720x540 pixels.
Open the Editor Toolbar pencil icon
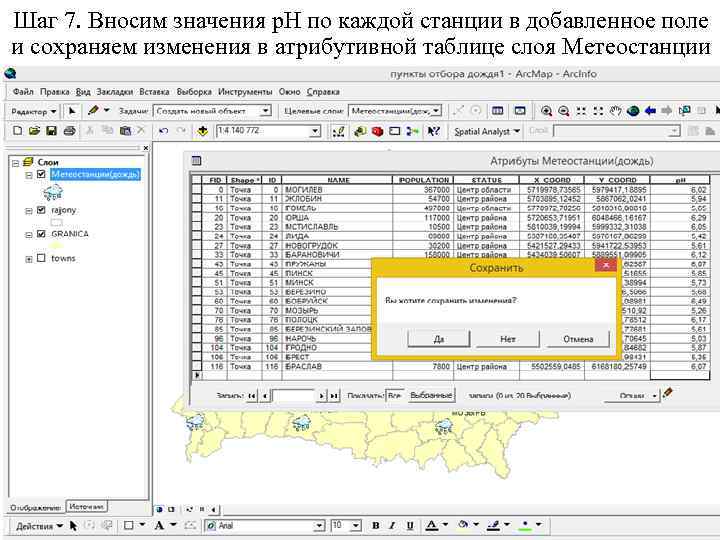pyautogui.click(x=339, y=132)
